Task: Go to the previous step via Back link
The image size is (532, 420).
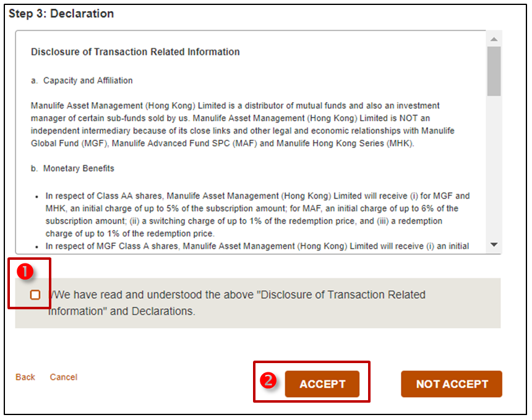Action: [x=25, y=377]
